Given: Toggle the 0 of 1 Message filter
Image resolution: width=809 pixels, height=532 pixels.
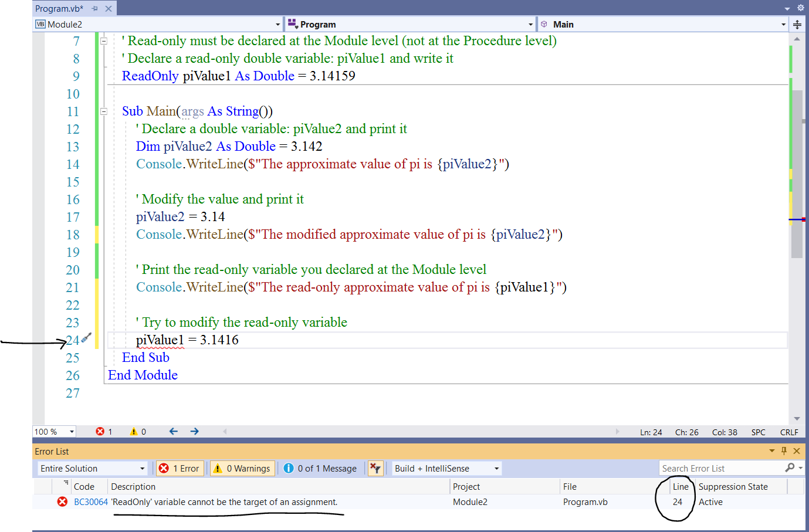Looking at the screenshot, I should (320, 468).
